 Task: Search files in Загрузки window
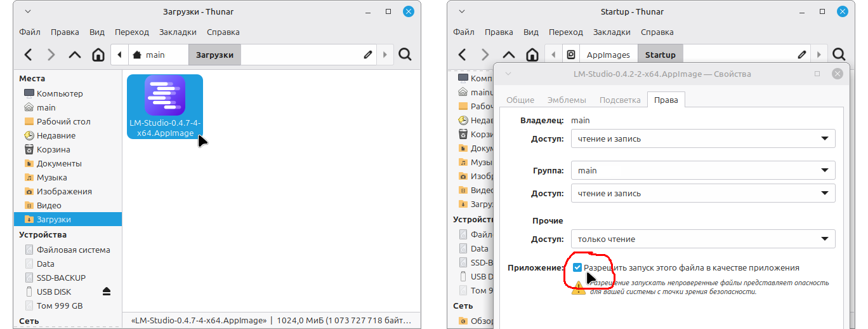(405, 55)
